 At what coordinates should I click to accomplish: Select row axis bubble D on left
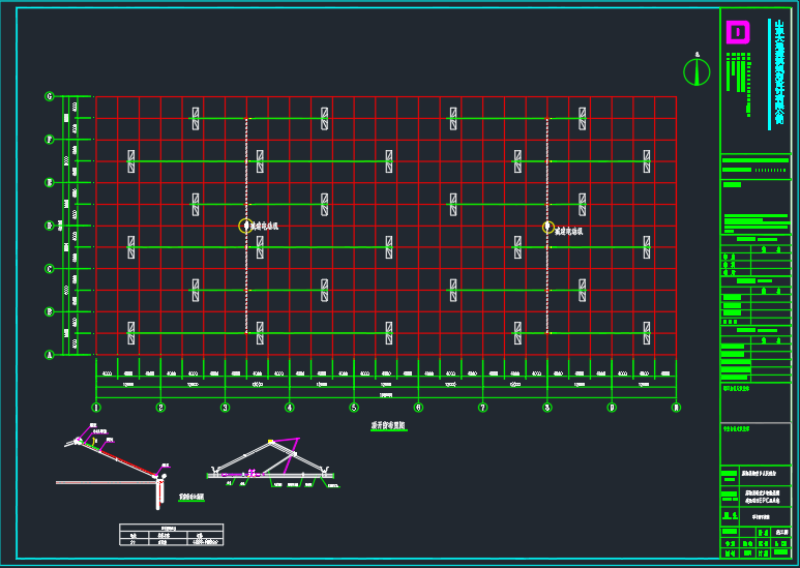click(x=48, y=226)
